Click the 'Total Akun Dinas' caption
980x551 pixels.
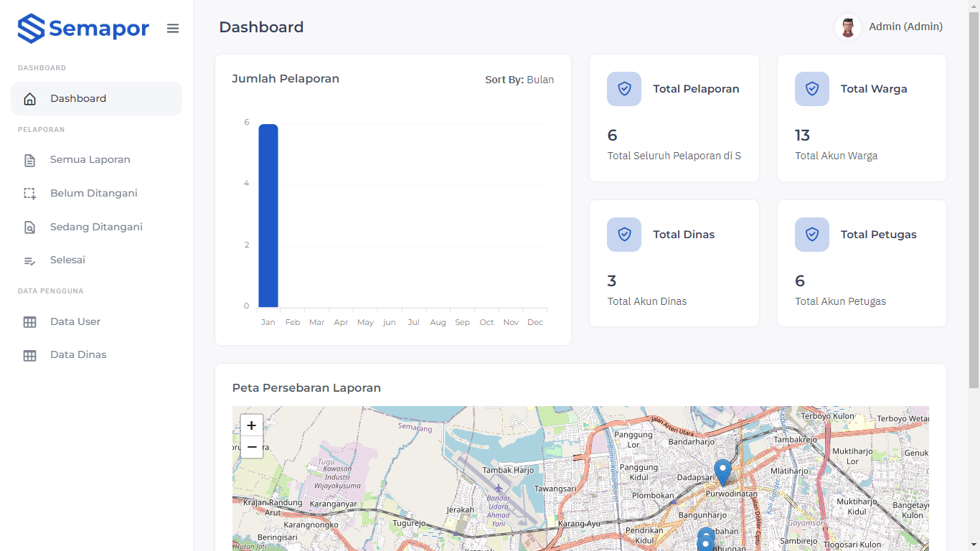tap(647, 301)
